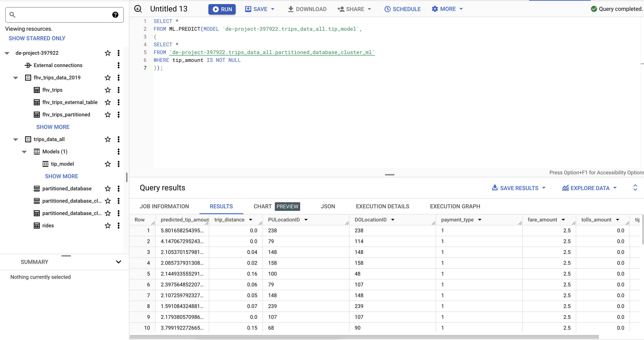The height and width of the screenshot is (340, 644).
Task: Star the trips_data_all dataset
Action: pos(108,139)
